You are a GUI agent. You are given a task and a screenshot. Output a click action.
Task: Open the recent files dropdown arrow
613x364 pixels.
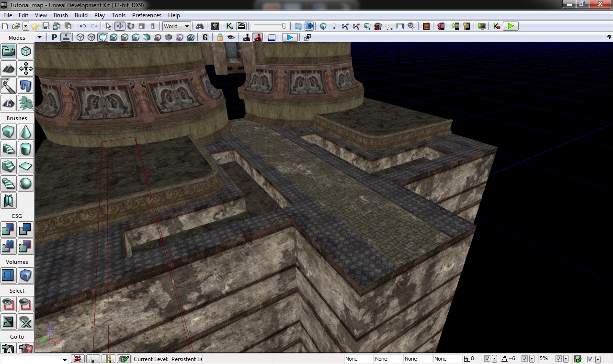[x=26, y=26]
